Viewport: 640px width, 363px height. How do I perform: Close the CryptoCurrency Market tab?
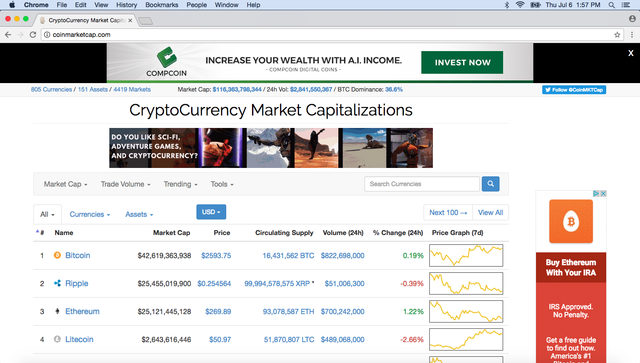tap(130, 20)
